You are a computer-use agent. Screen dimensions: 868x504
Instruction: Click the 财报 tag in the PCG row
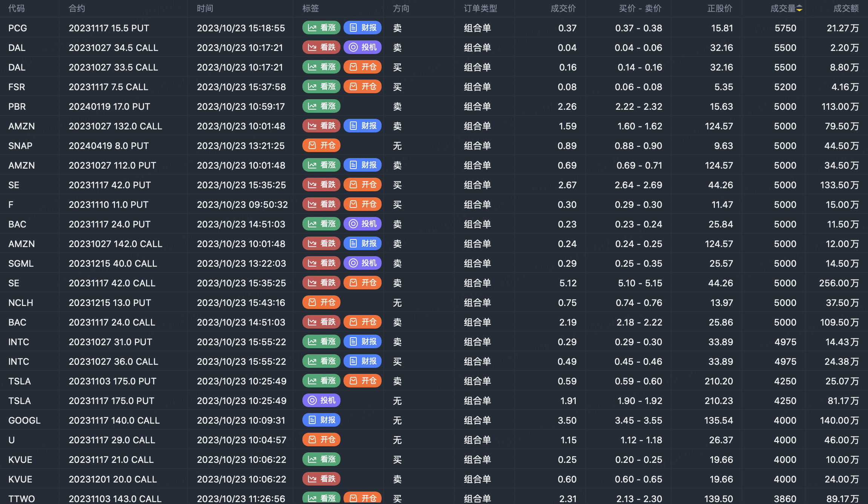point(362,28)
